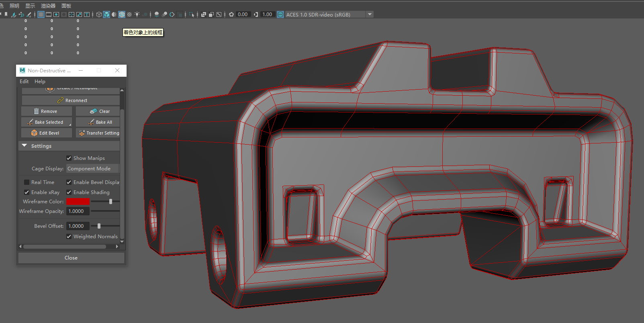The image size is (644, 323).
Task: Open ACES 1.0 SDR-video view transform dropdown
Action: pyautogui.click(x=370, y=14)
